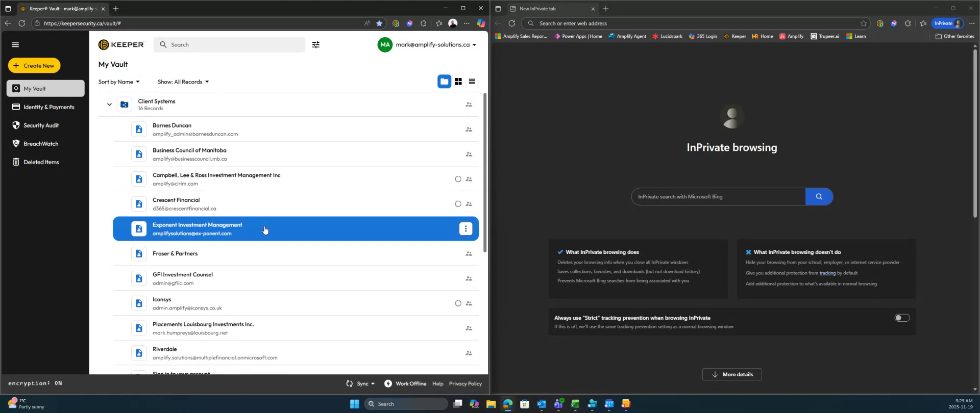Viewport: 980px width, 413px height.
Task: Open Placements Louisbourg Investments Inc. record
Action: 296,328
